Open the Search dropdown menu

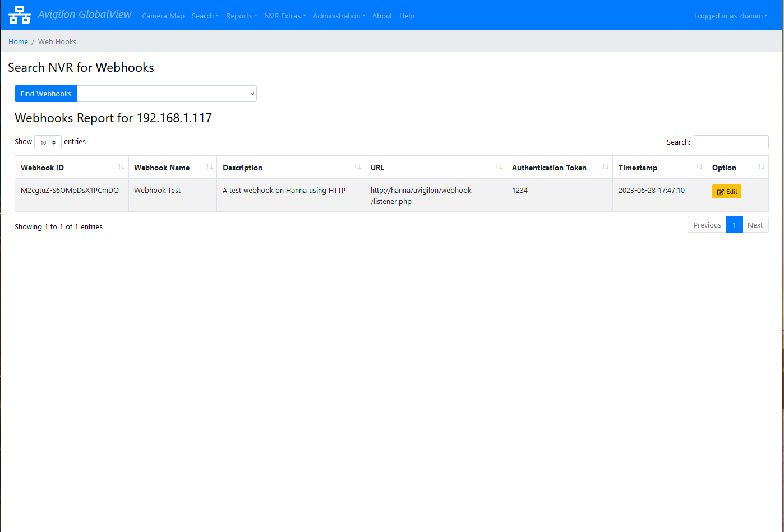pyautogui.click(x=205, y=16)
